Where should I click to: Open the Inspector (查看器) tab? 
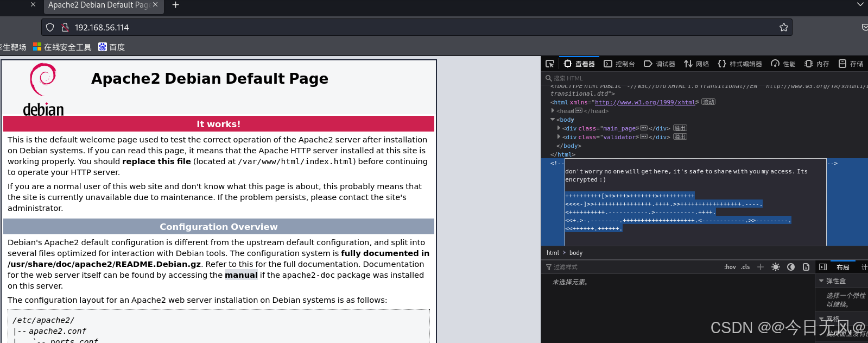579,64
